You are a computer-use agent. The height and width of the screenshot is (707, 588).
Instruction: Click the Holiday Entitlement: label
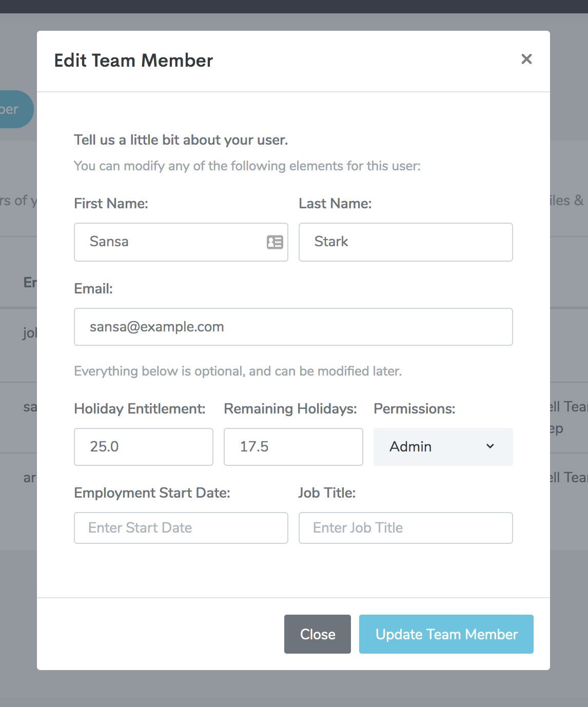[140, 409]
